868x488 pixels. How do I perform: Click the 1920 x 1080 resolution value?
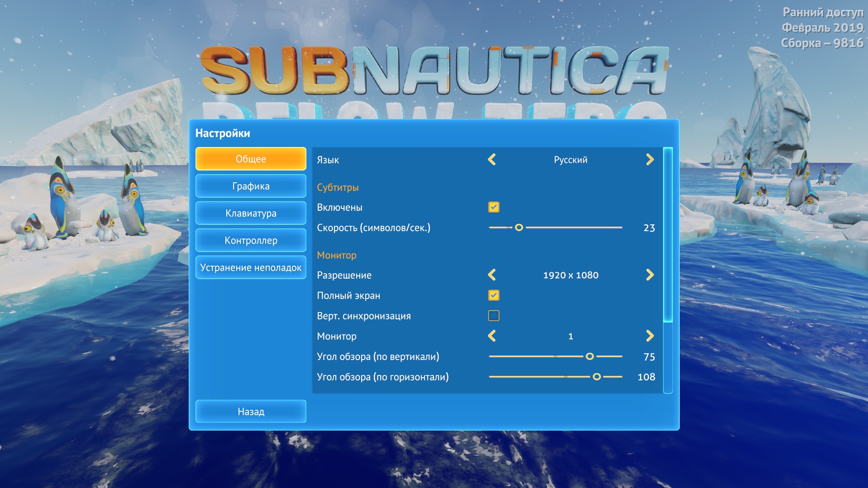click(x=571, y=275)
